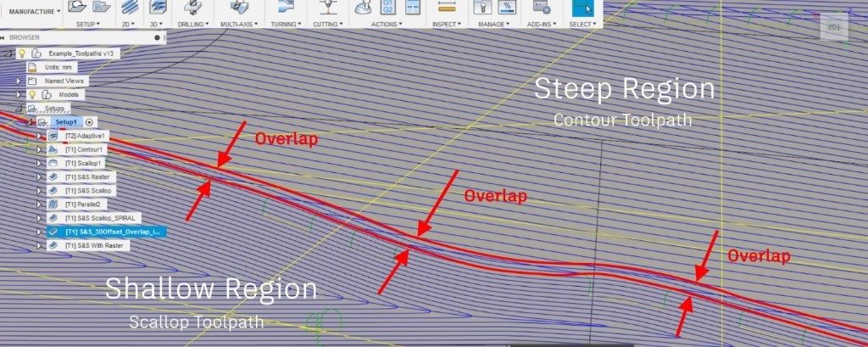Click the Tool Library icon in Manage
The width and height of the screenshot is (868, 347).
pyautogui.click(x=482, y=6)
